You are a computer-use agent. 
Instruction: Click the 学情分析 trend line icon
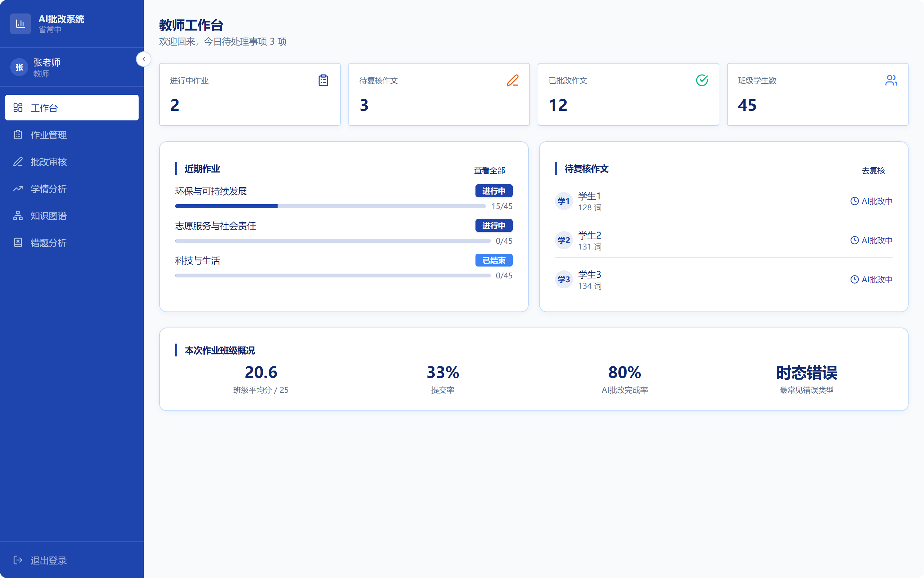[x=18, y=188]
